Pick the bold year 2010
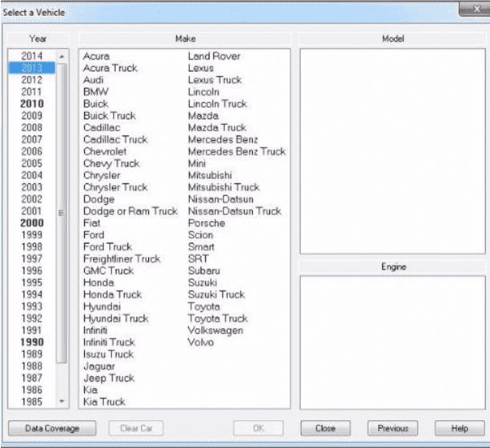 coord(32,104)
